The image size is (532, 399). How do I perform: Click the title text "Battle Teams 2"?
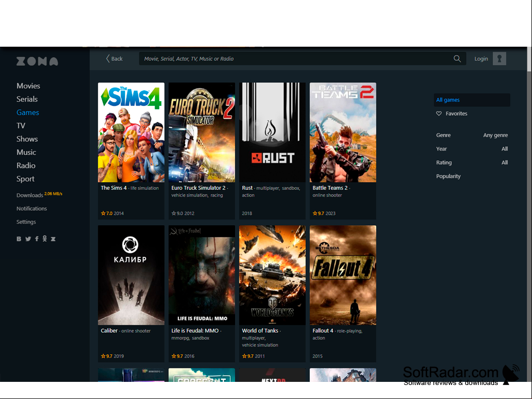330,188
